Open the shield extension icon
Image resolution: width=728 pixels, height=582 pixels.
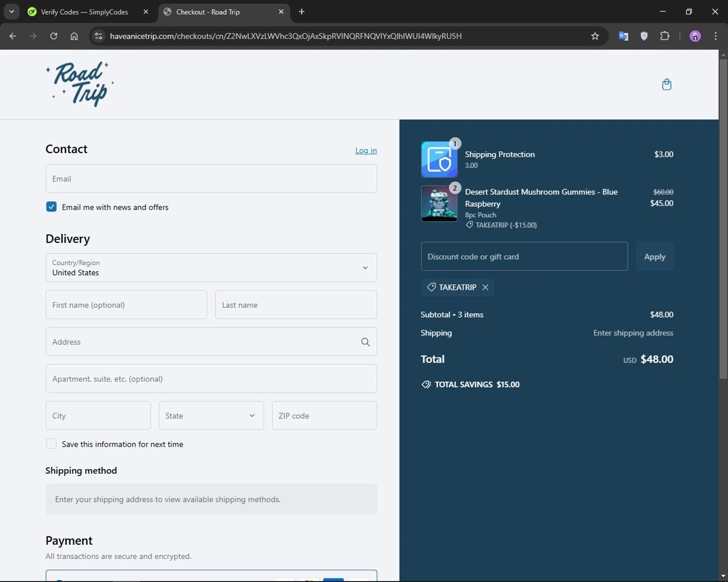pos(644,36)
